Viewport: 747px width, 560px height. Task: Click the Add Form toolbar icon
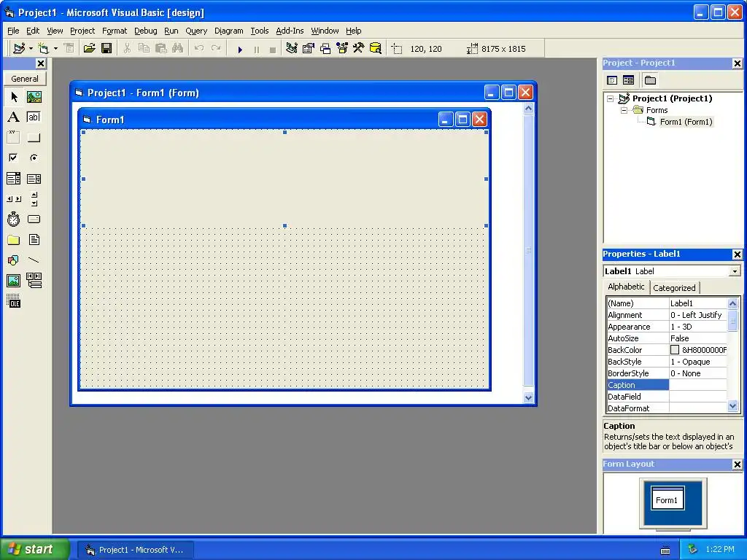pos(43,49)
